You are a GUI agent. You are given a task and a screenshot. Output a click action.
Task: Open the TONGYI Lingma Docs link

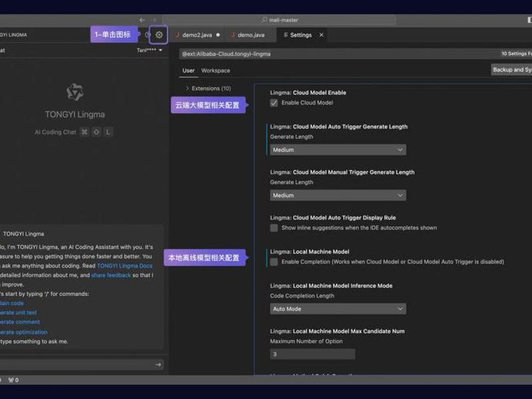pos(124,265)
